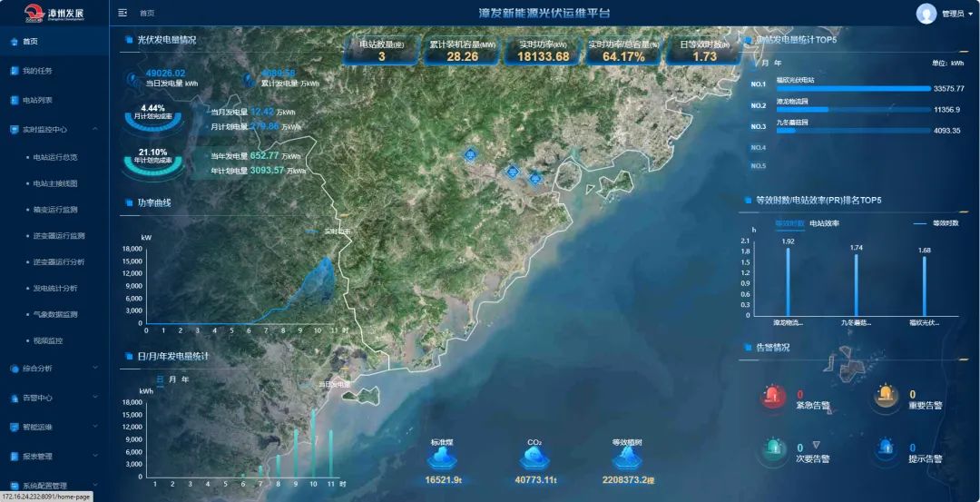Screen dimensions: 980x502
Task: Click the red 紧急告警 alarm icon
Action: [x=773, y=396]
